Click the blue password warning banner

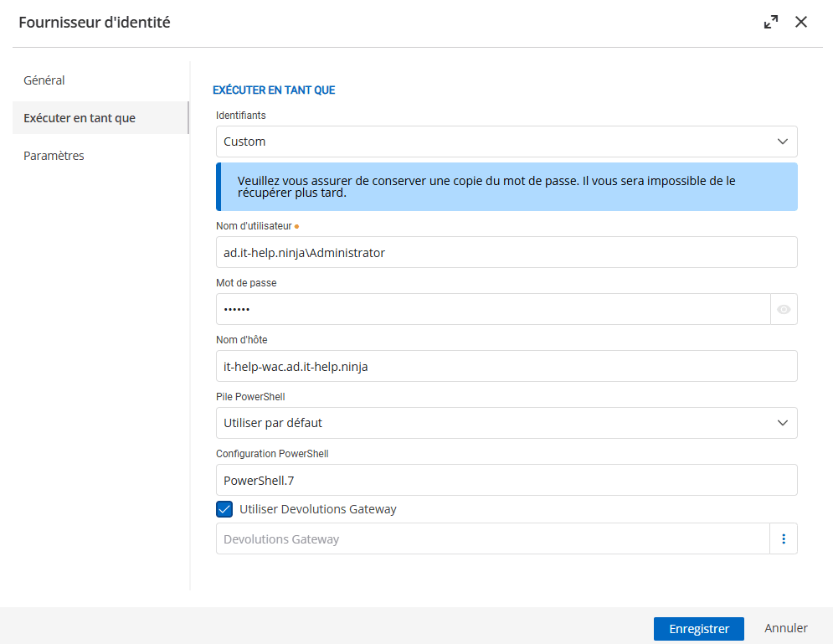click(506, 186)
